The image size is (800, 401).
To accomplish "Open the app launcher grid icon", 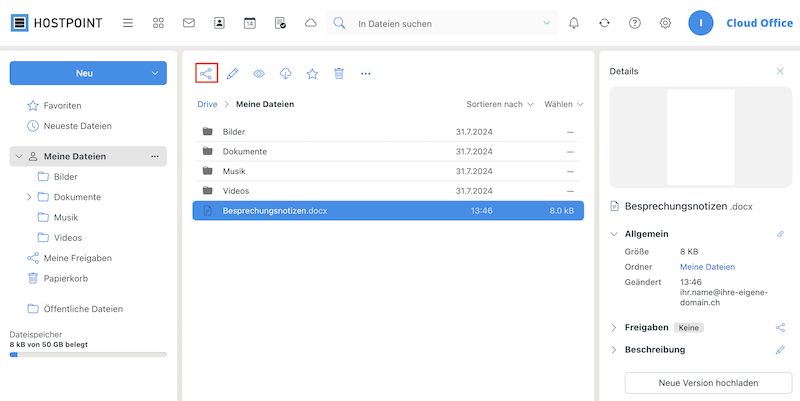I will click(158, 23).
